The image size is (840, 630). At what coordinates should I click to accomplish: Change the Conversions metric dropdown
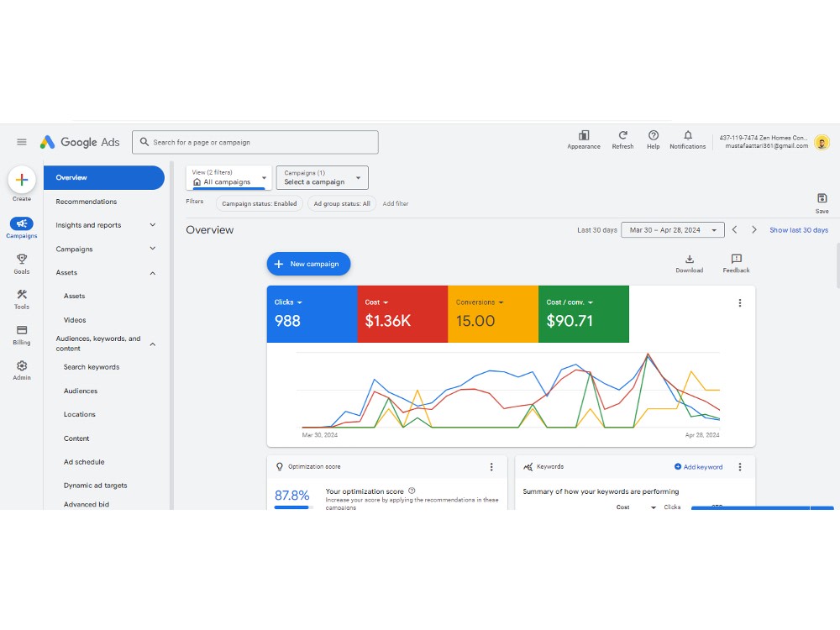coord(480,302)
